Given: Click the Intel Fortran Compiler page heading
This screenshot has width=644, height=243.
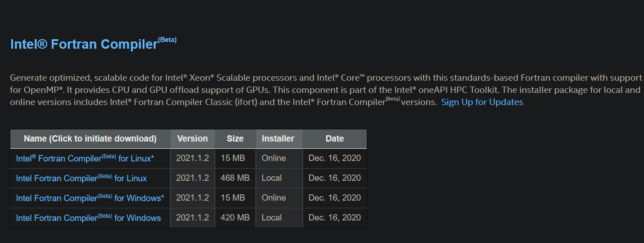Looking at the screenshot, I should click(x=84, y=44).
